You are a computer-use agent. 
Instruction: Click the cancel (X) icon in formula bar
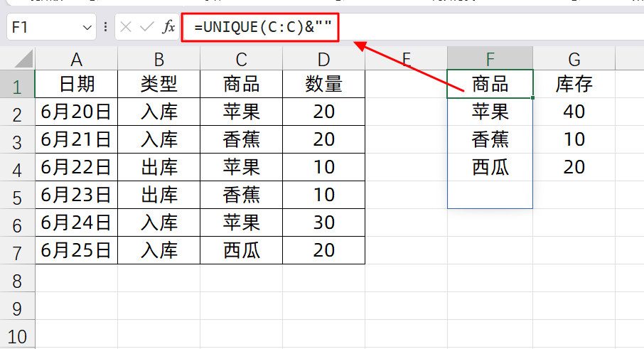[x=126, y=27]
